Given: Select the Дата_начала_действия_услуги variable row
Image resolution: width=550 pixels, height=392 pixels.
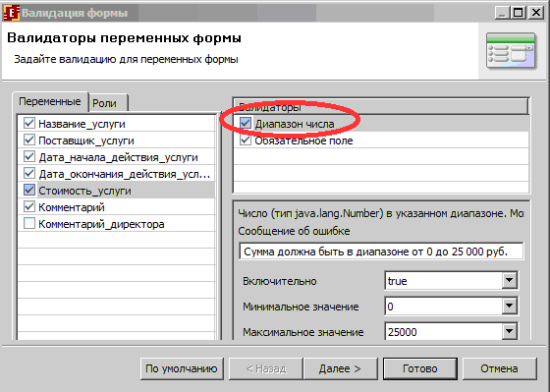Looking at the screenshot, I should [116, 157].
